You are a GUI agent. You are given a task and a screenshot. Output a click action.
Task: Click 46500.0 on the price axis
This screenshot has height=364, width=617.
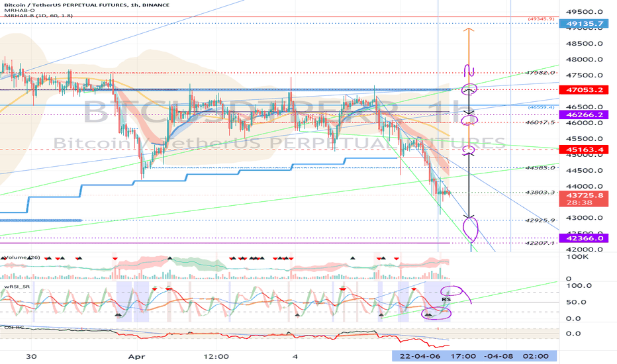[584, 107]
